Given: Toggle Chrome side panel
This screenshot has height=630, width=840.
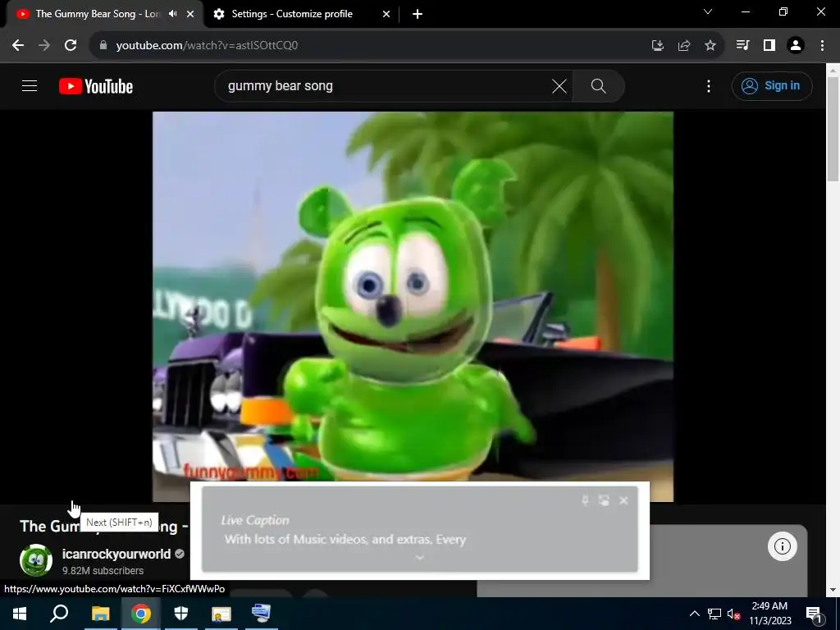Looking at the screenshot, I should click(x=769, y=46).
